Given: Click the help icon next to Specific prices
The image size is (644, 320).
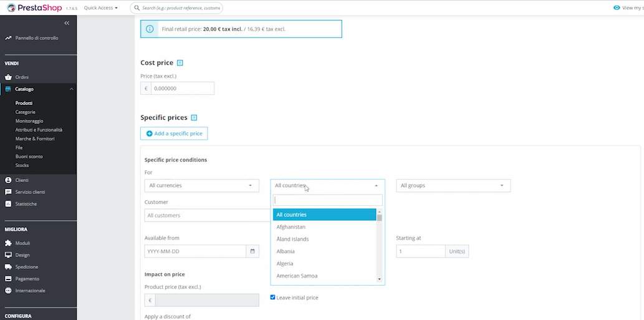Looking at the screenshot, I should [x=194, y=118].
